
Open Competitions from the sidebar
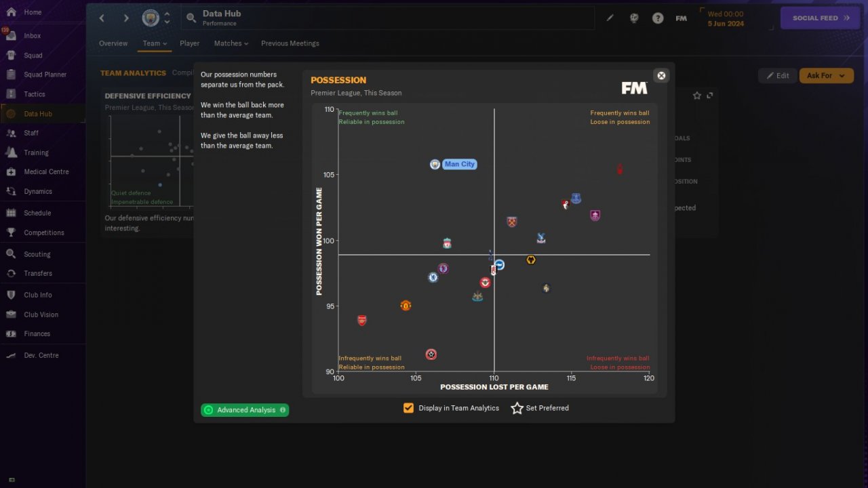coord(44,232)
